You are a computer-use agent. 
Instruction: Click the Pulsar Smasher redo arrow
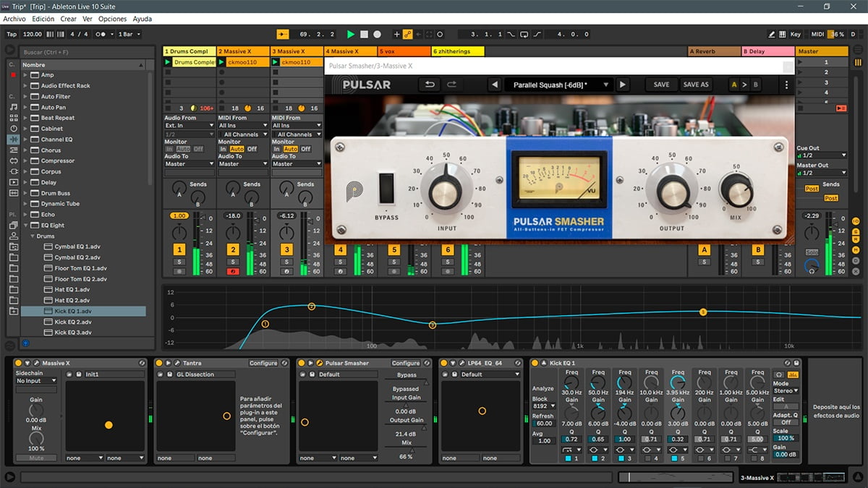click(x=452, y=85)
